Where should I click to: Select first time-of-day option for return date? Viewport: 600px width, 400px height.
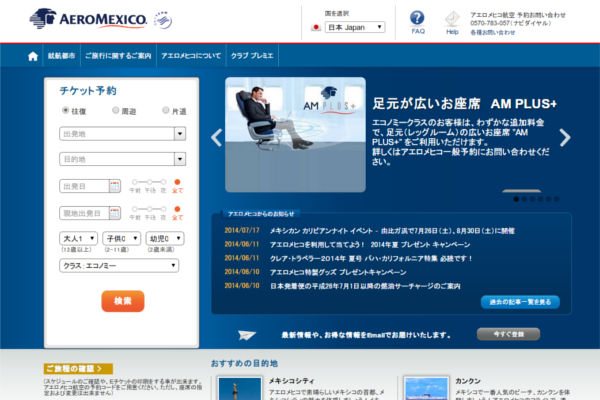(x=135, y=209)
